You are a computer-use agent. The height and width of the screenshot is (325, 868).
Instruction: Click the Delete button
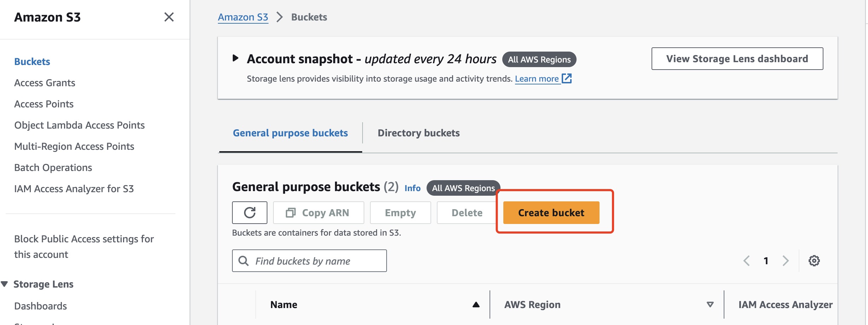pos(467,213)
